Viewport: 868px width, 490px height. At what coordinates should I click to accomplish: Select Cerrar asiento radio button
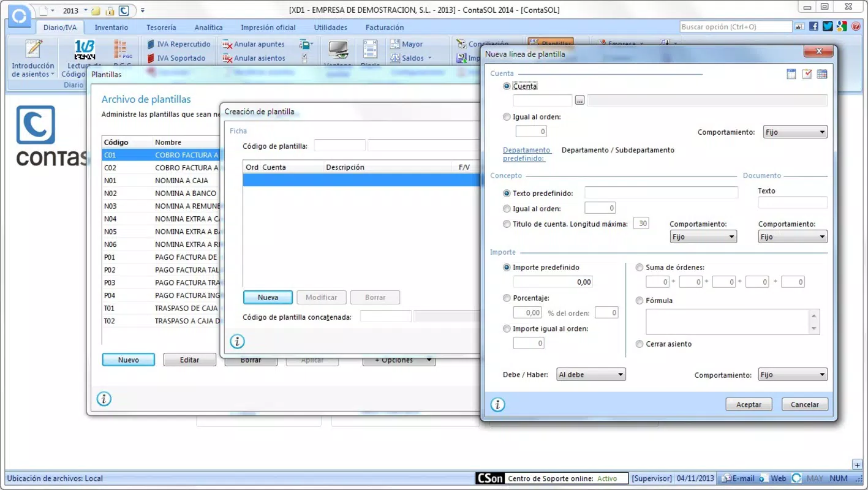pyautogui.click(x=640, y=344)
